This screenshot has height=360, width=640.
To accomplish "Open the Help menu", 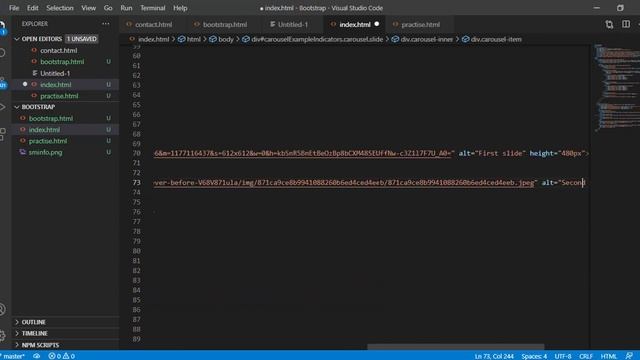I will 180,8.
